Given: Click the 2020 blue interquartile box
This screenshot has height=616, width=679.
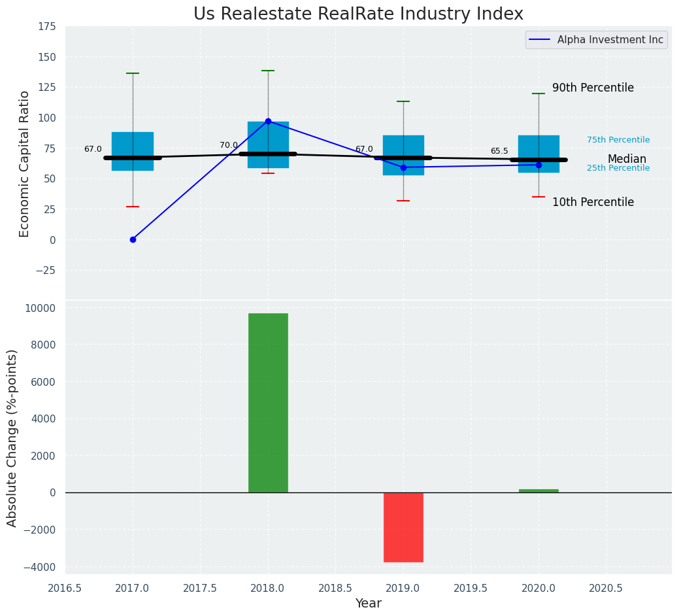Looking at the screenshot, I should (x=538, y=154).
